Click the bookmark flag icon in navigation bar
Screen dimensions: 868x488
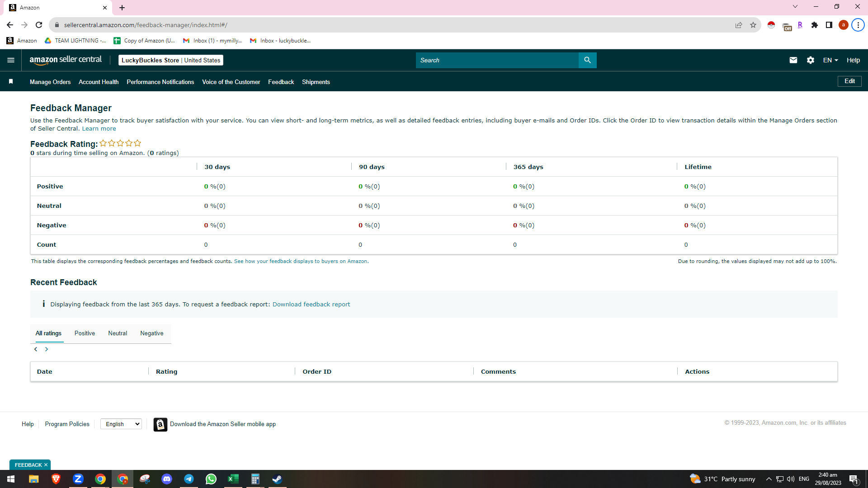pos(11,81)
